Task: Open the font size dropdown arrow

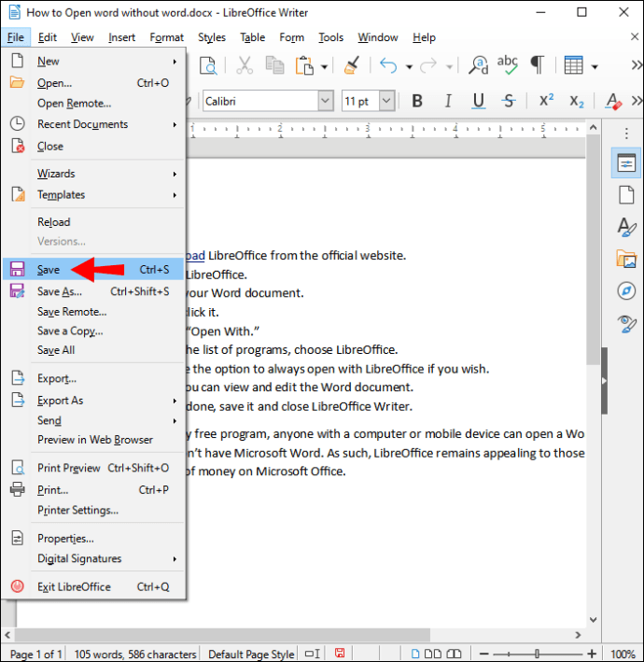Action: pyautogui.click(x=386, y=101)
